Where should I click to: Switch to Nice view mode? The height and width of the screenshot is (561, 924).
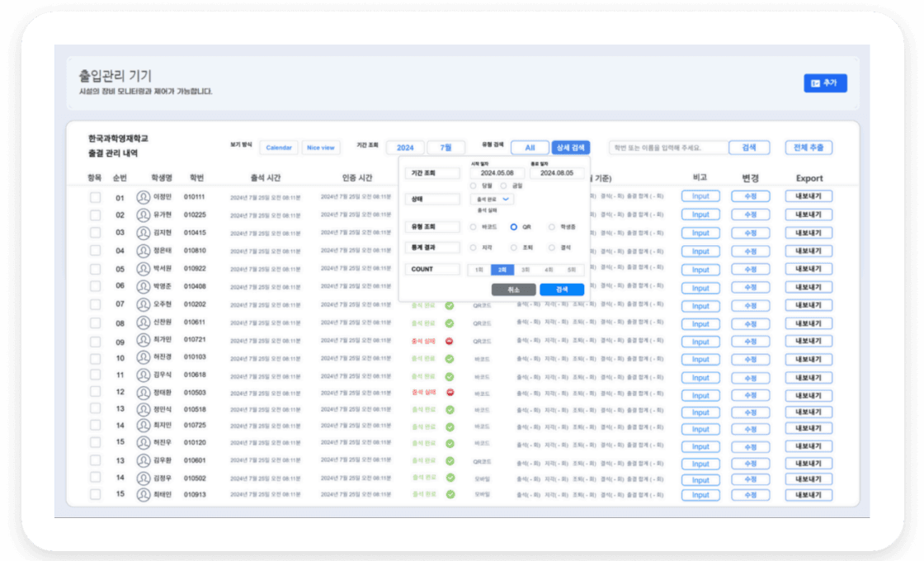[320, 148]
